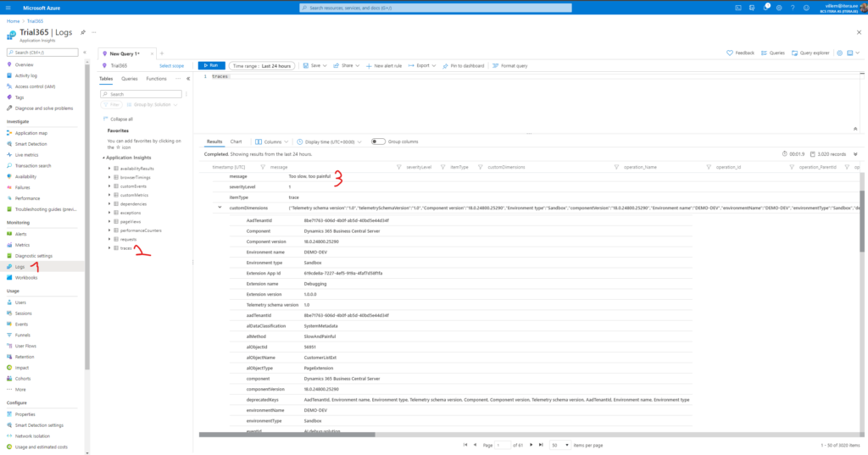This screenshot has width=868, height=455.
Task: Pin the Trial365 Logs blade
Action: (x=83, y=33)
